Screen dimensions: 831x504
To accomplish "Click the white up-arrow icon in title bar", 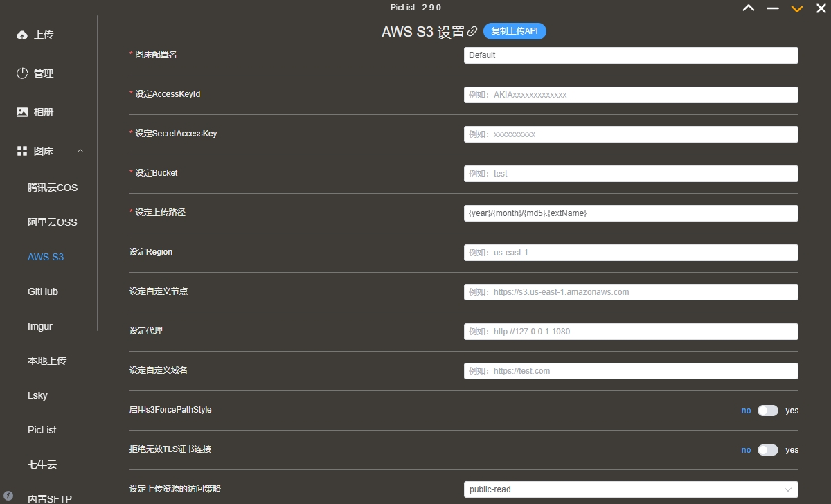I will [x=748, y=8].
